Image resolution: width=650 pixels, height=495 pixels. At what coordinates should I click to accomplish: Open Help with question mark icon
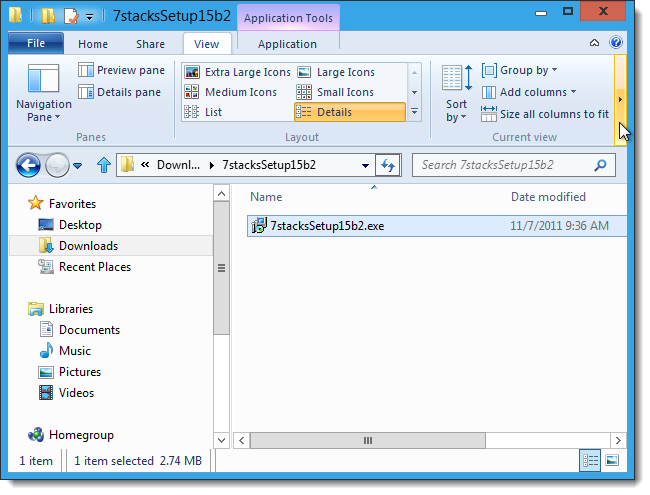coord(616,42)
